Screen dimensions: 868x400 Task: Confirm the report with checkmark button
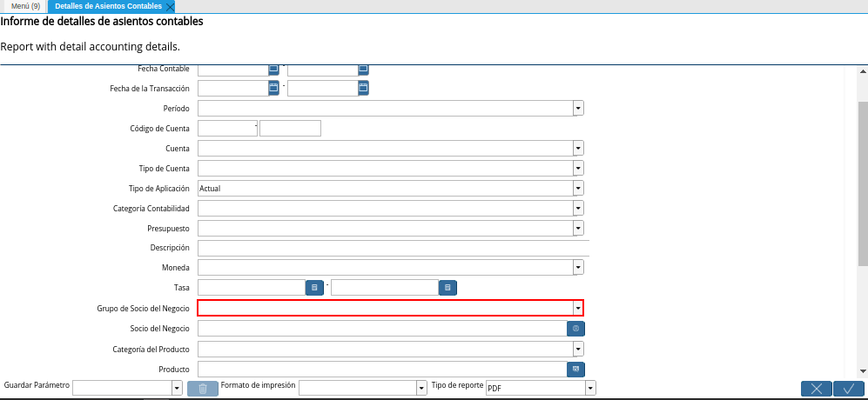pos(849,389)
